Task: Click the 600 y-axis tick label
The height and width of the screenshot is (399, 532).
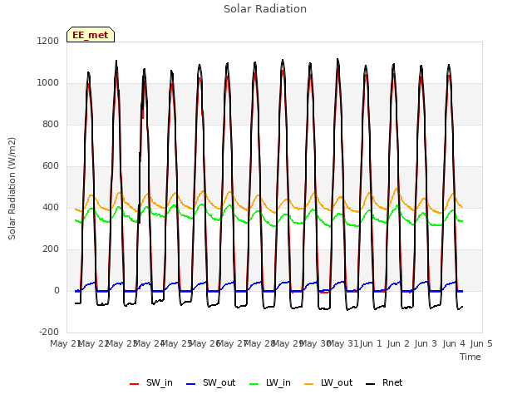Action: (x=51, y=166)
